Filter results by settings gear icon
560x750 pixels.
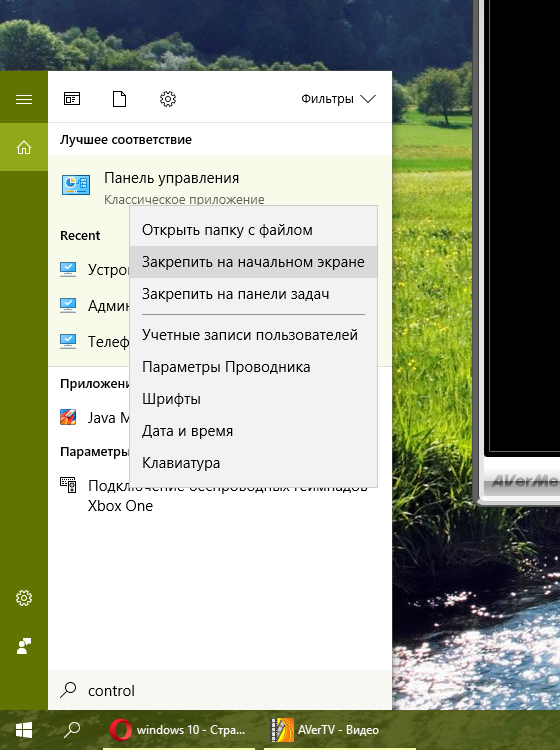click(168, 99)
